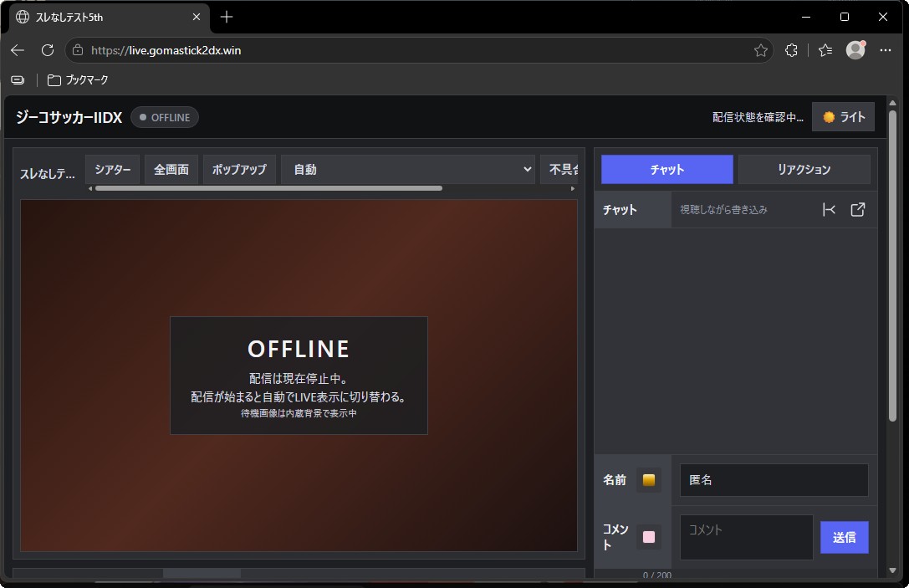Screen dimensions: 909x588
Task: Pop out the chat in a new window
Action: coord(858,209)
